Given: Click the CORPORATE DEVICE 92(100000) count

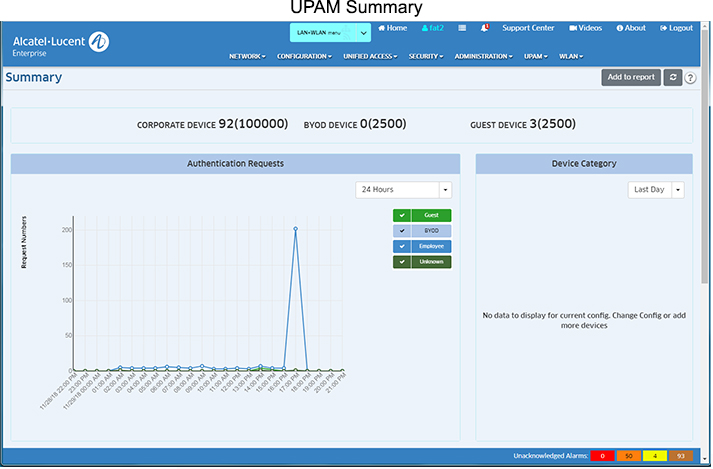Looking at the screenshot, I should (x=212, y=124).
